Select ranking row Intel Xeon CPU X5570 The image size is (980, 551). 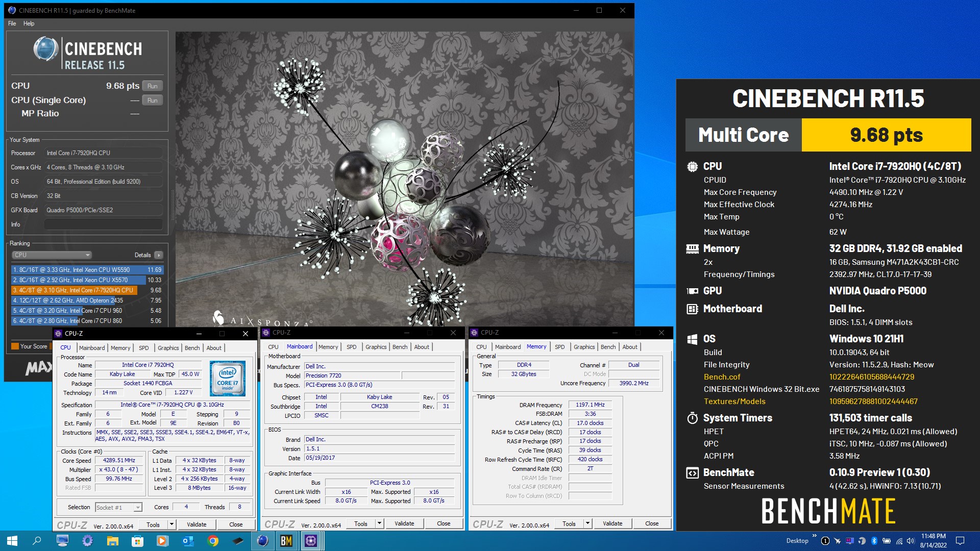[87, 280]
